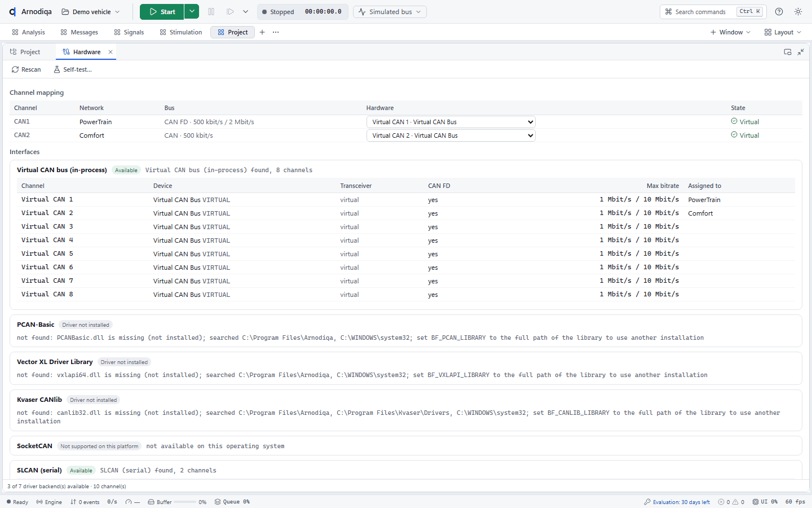The image size is (812, 508).
Task: Select the Virtual CAN 8 channel row
Action: coord(406,295)
